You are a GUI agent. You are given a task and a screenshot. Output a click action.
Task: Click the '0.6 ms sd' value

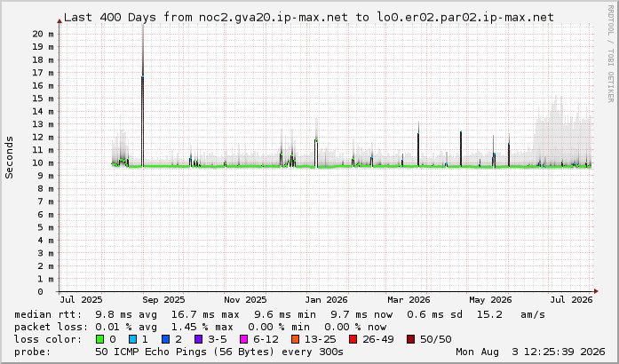(434, 314)
